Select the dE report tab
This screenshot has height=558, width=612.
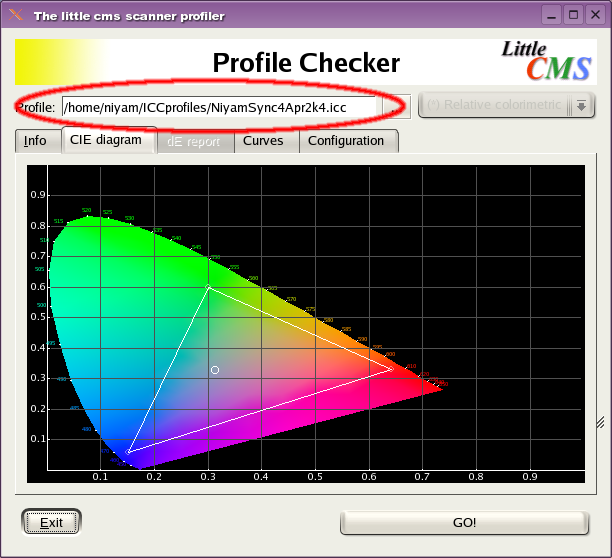pyautogui.click(x=195, y=141)
